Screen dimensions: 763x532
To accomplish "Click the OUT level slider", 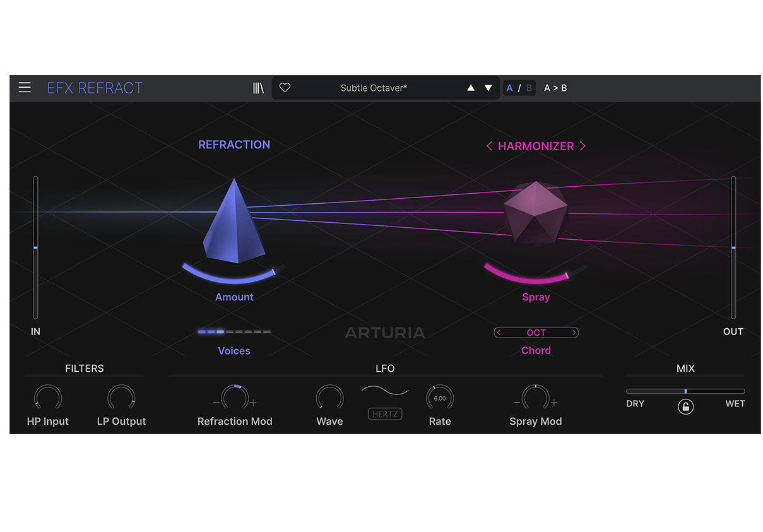I will pos(733,247).
